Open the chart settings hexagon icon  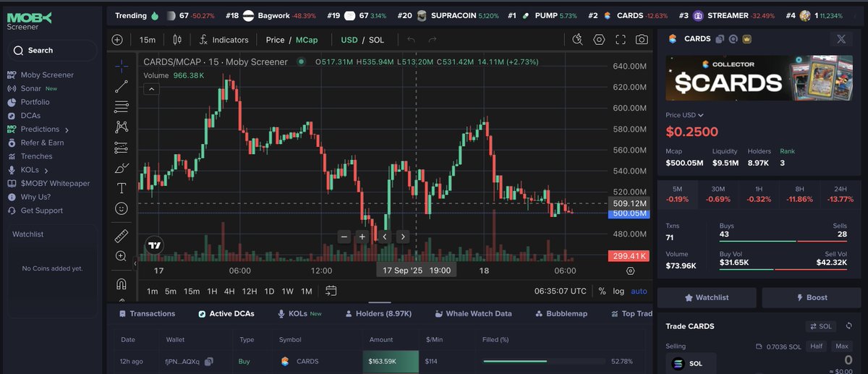click(599, 40)
